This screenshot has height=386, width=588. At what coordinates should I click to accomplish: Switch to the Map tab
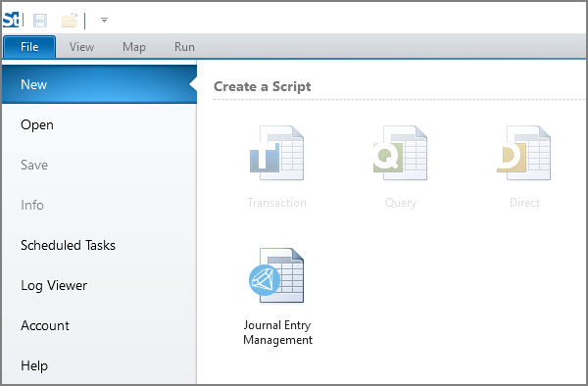coord(134,47)
